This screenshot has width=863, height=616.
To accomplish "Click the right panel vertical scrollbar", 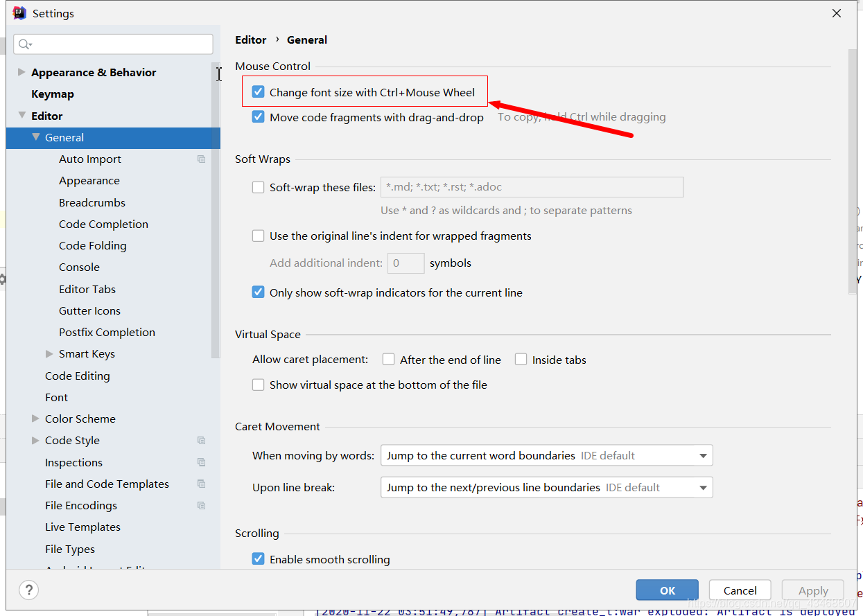I will tap(853, 172).
